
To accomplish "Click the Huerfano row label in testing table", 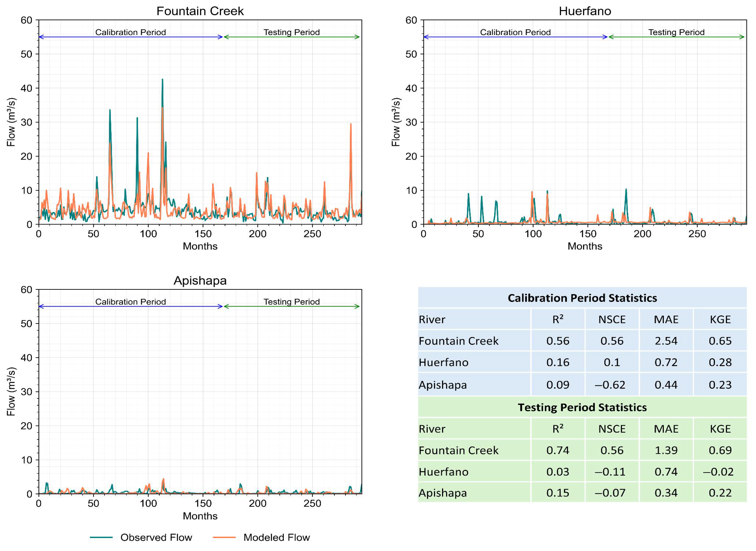I will 444,472.
